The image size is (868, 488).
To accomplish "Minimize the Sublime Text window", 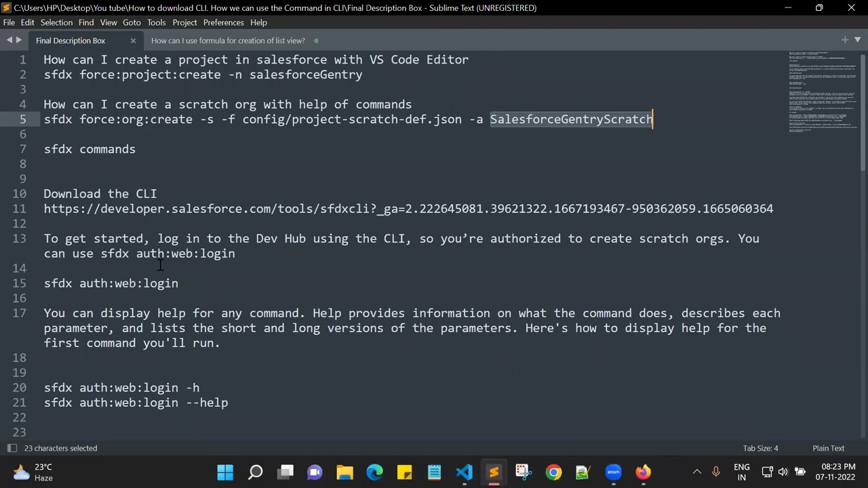I will pyautogui.click(x=788, y=7).
